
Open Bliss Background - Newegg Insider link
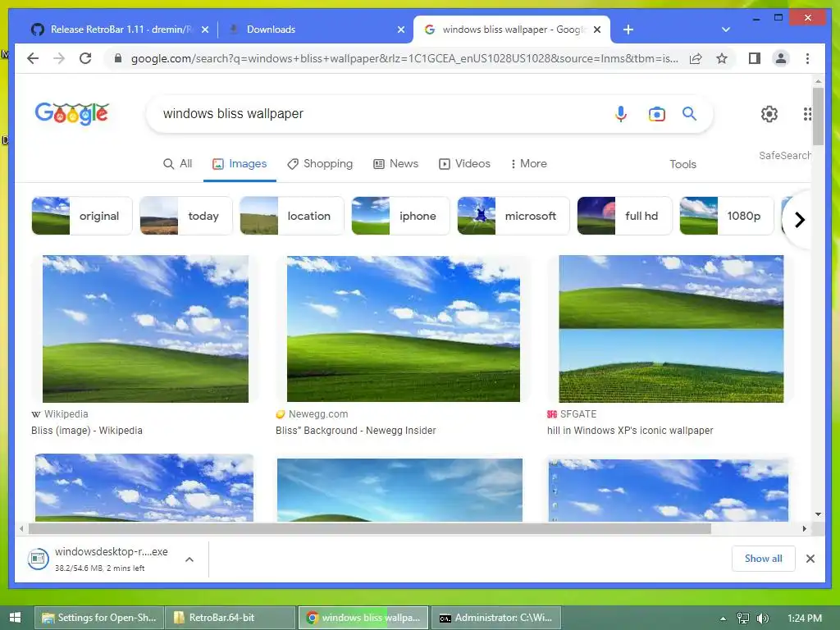356,430
